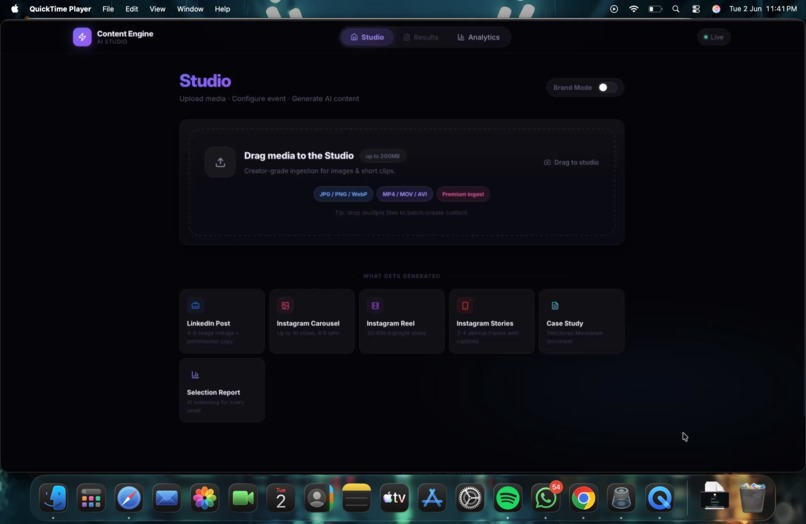Select the Instagram Stories title
The width and height of the screenshot is (806, 524).
[x=485, y=323]
